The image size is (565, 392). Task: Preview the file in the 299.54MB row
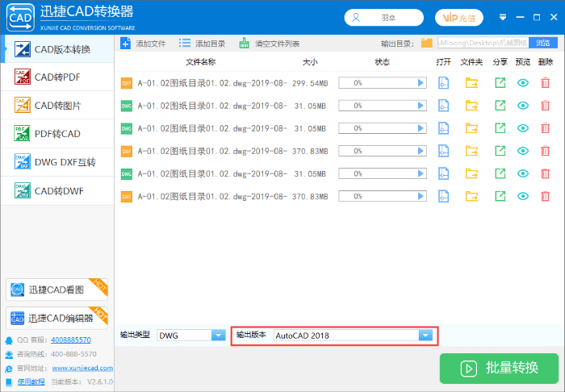[523, 83]
